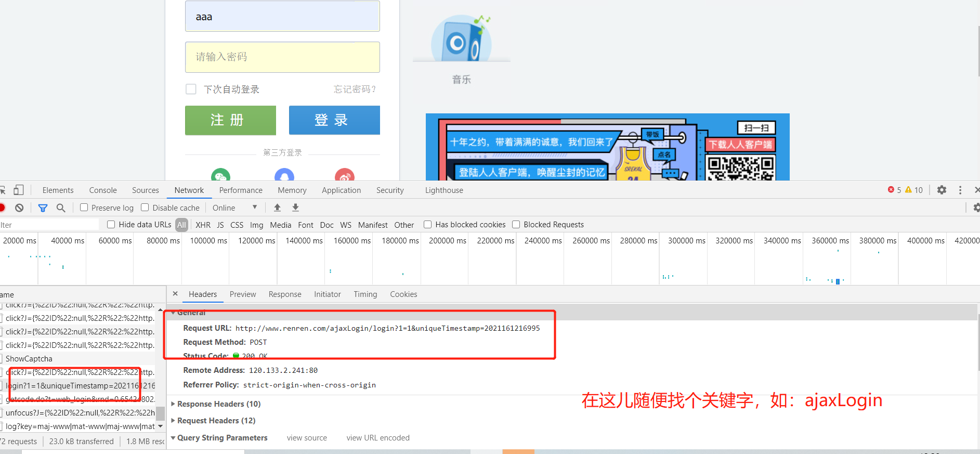Filter requests by XHR type

(x=203, y=225)
